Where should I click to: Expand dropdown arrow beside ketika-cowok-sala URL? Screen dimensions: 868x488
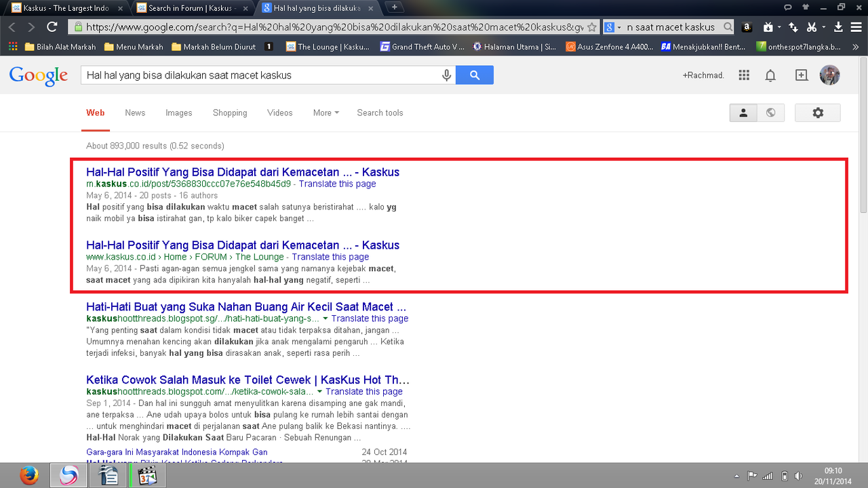tap(319, 392)
